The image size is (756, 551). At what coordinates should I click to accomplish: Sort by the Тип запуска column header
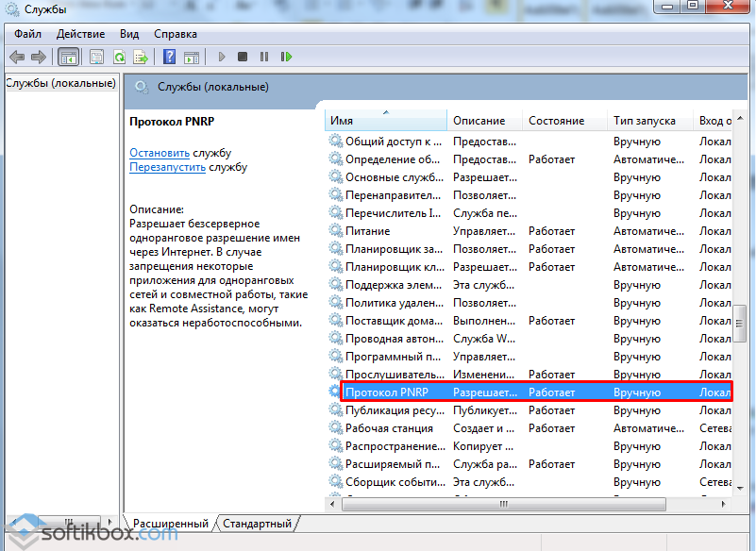click(645, 121)
